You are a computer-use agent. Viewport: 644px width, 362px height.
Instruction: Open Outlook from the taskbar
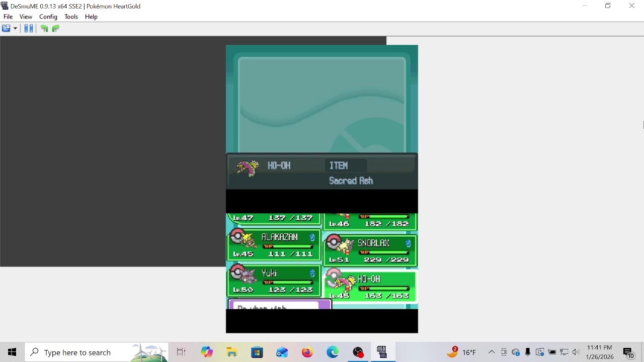point(282,352)
